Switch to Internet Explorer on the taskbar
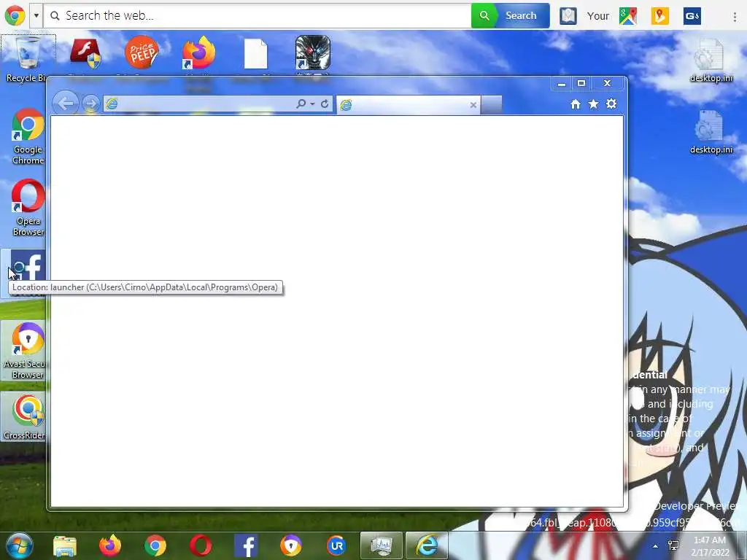 pyautogui.click(x=427, y=545)
